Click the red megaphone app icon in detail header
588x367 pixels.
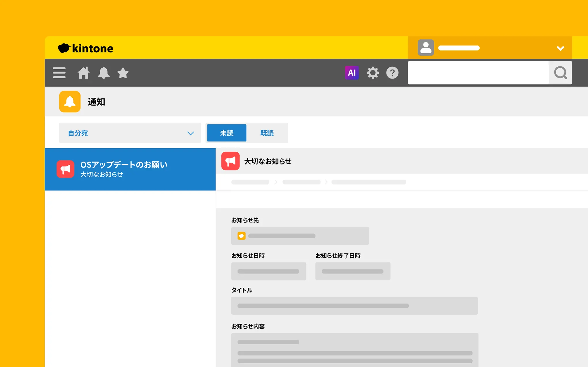(230, 161)
